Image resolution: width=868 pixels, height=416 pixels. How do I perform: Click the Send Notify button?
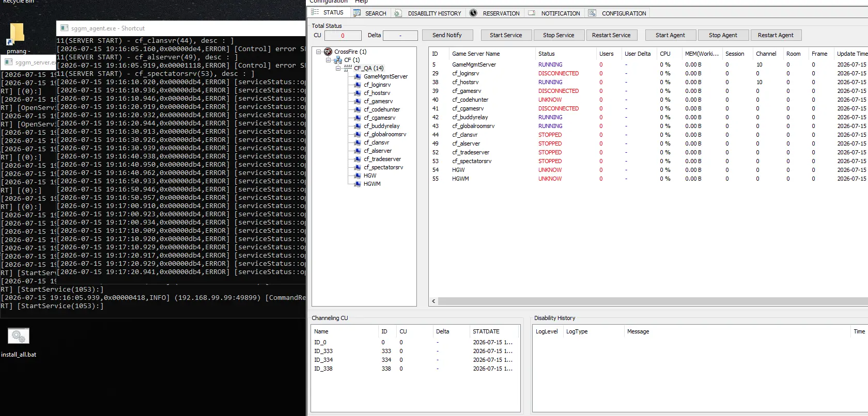tap(447, 35)
